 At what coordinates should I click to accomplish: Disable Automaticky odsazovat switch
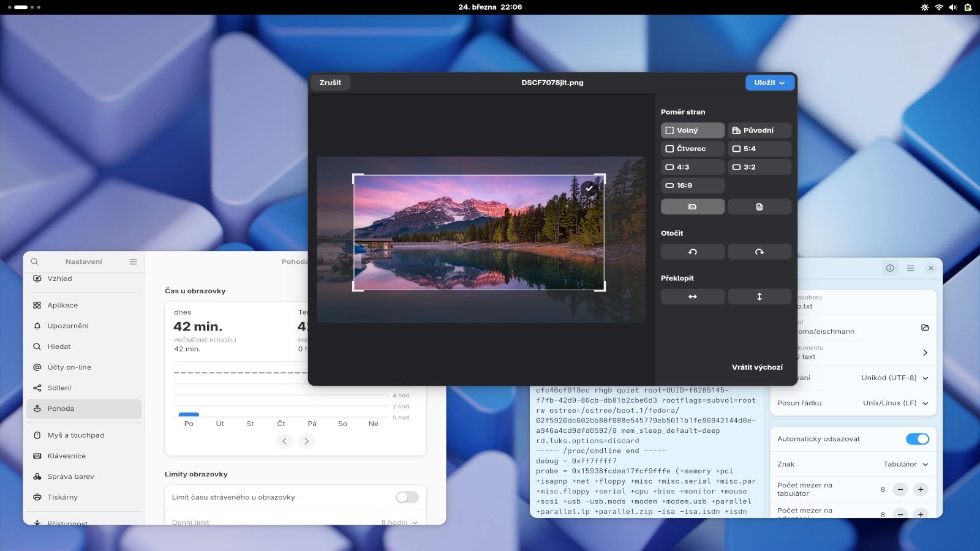(x=918, y=439)
